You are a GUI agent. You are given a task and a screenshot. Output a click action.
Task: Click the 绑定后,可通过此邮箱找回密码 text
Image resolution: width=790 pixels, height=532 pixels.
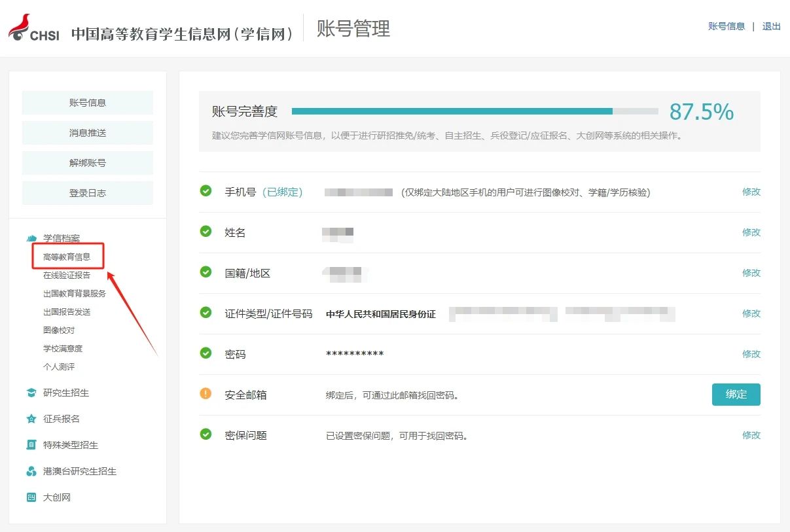point(392,395)
